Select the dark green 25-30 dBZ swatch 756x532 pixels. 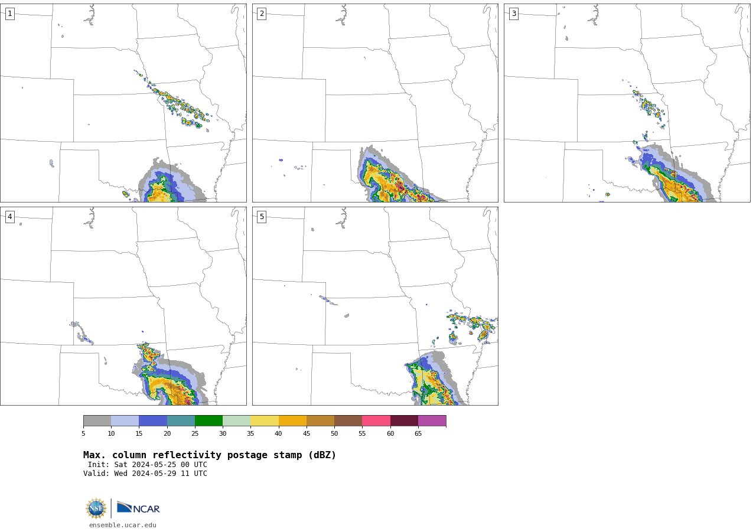[x=208, y=420]
